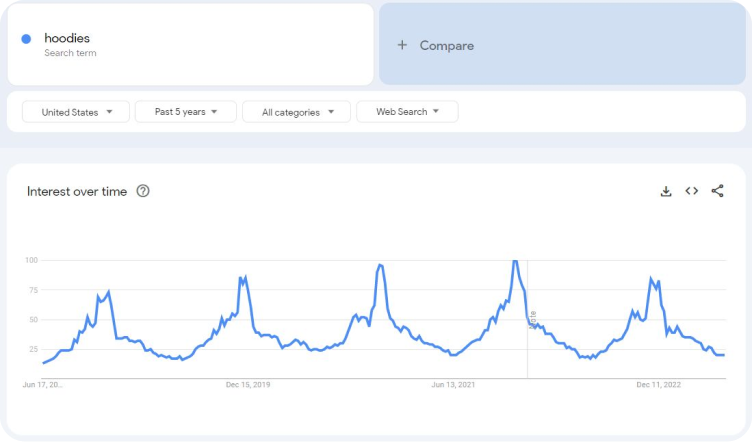Image resolution: width=752 pixels, height=442 pixels.
Task: Click the Search term label under hoodies
Action: coord(70,53)
